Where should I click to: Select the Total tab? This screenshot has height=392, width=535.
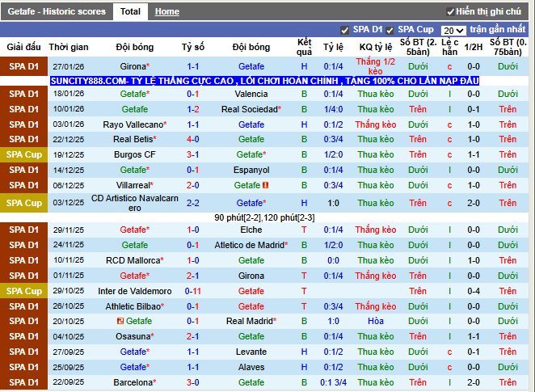130,12
